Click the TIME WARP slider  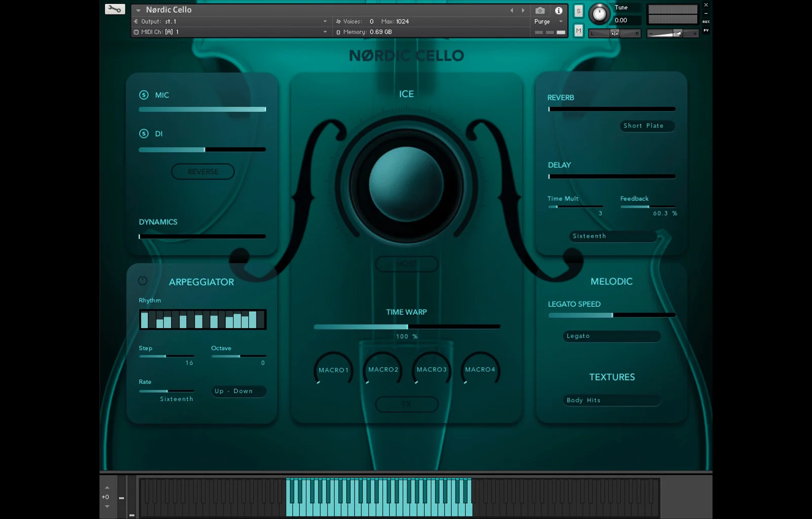pos(407,327)
